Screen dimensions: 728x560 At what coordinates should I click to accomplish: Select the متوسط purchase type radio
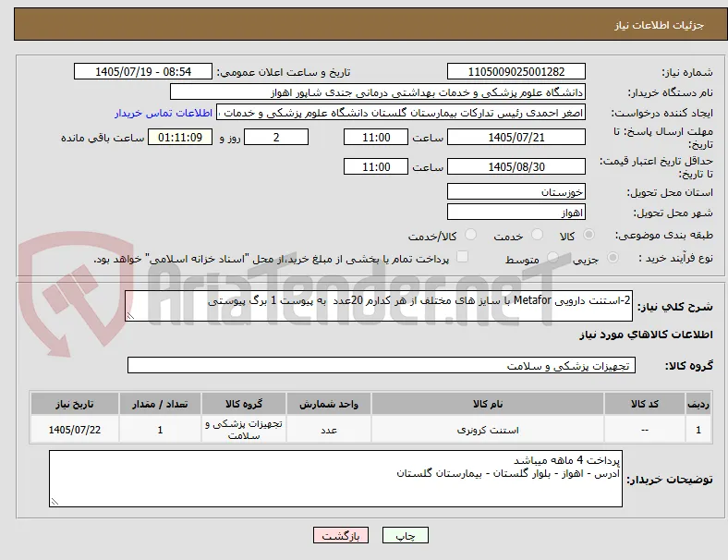pos(552,257)
